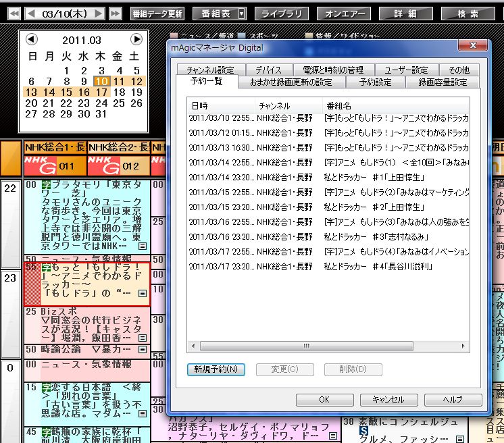
Task: Open the ライブラリ view
Action: [x=282, y=14]
